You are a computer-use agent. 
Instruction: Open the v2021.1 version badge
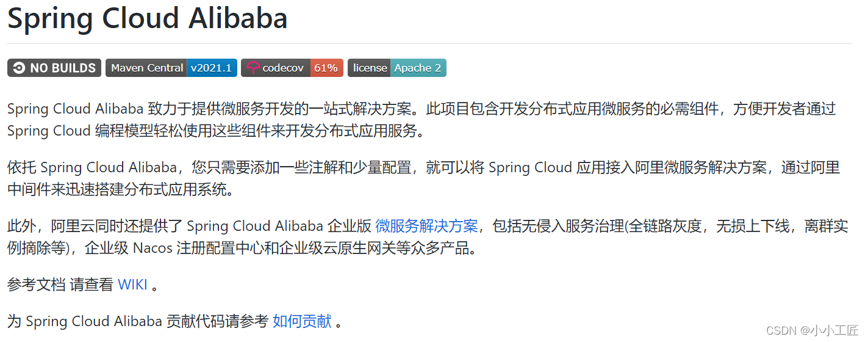(211, 68)
